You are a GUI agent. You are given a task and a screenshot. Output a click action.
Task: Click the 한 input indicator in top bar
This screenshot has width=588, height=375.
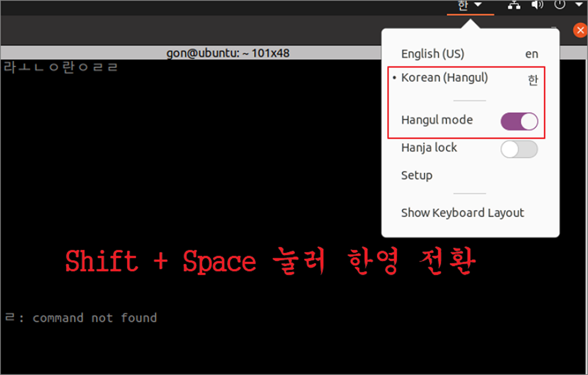pyautogui.click(x=463, y=5)
